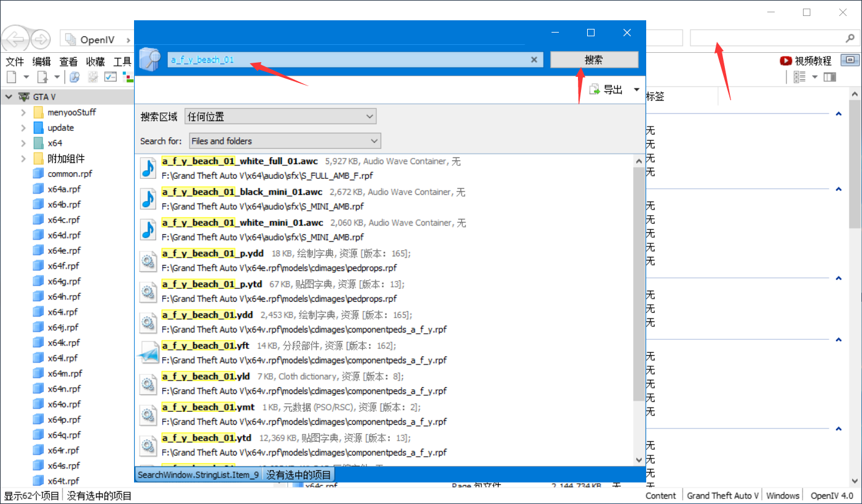
Task: Open the 收藏 menu
Action: click(x=95, y=61)
